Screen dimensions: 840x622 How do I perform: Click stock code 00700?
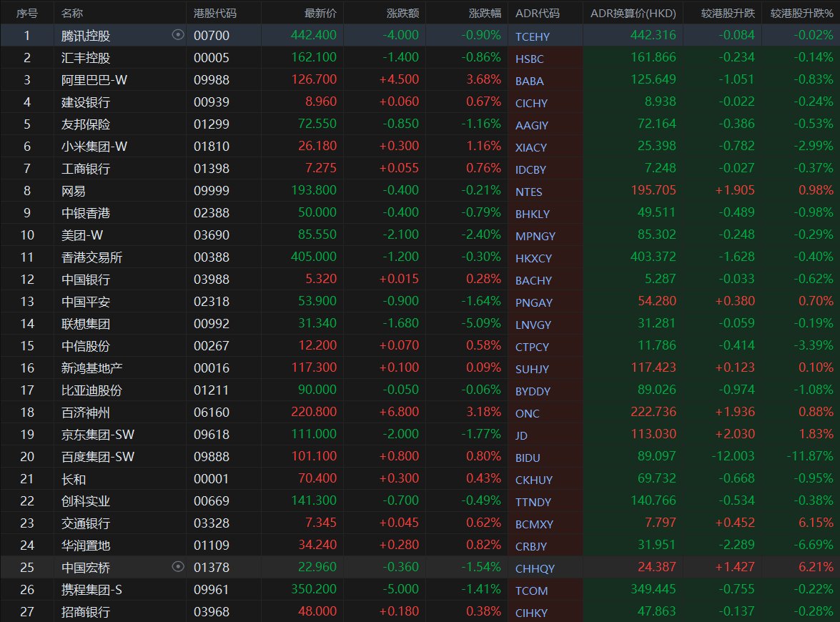[212, 36]
